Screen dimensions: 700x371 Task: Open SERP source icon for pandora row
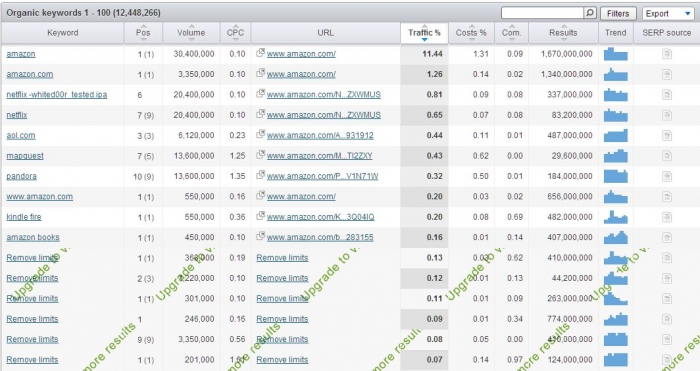pyautogui.click(x=667, y=176)
